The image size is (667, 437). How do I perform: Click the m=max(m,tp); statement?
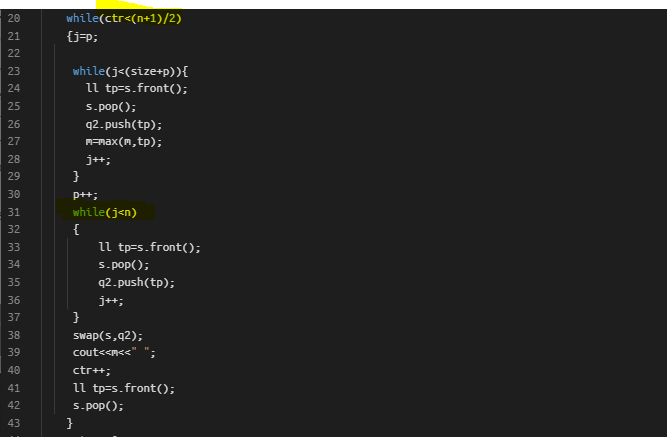124,141
